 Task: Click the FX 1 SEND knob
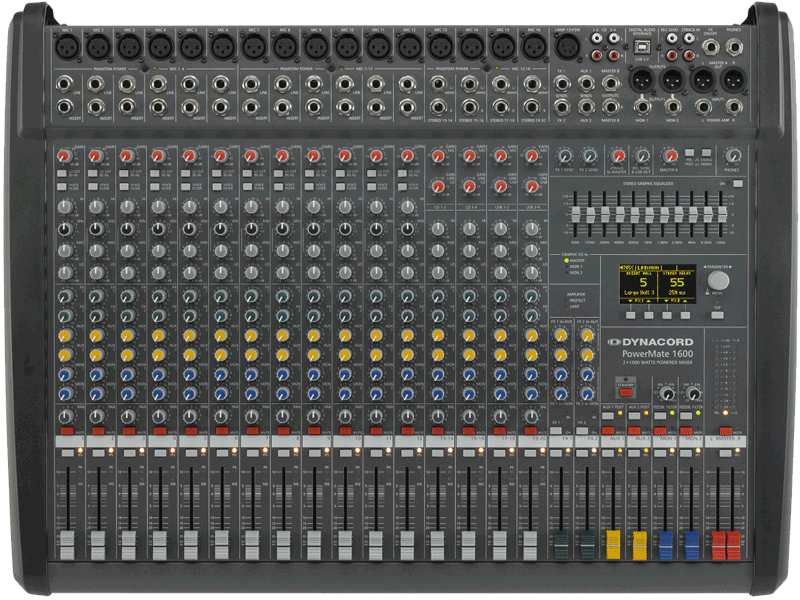point(564,157)
